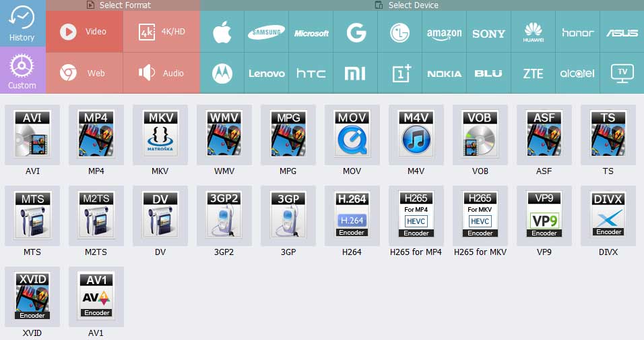Image resolution: width=644 pixels, height=340 pixels.
Task: Select the Motorola device category
Action: (x=222, y=73)
